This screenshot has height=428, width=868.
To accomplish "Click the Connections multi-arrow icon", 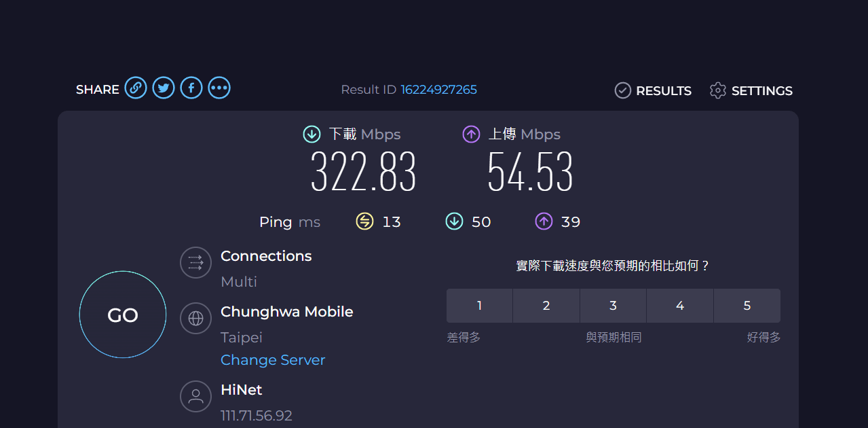I will tap(195, 262).
